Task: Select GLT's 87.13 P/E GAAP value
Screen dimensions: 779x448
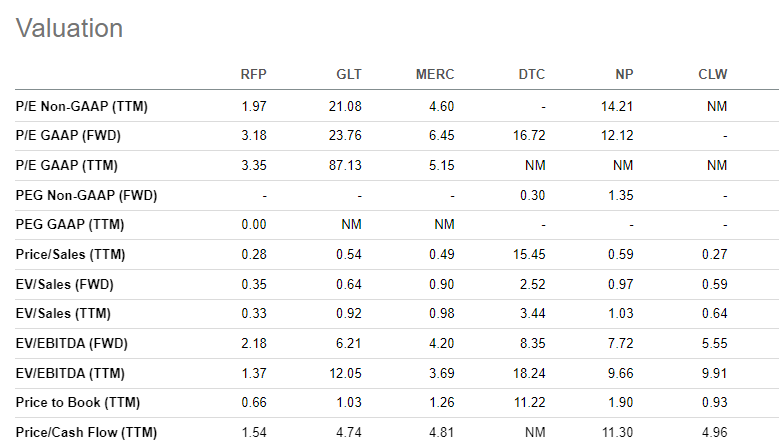Action: click(x=345, y=165)
